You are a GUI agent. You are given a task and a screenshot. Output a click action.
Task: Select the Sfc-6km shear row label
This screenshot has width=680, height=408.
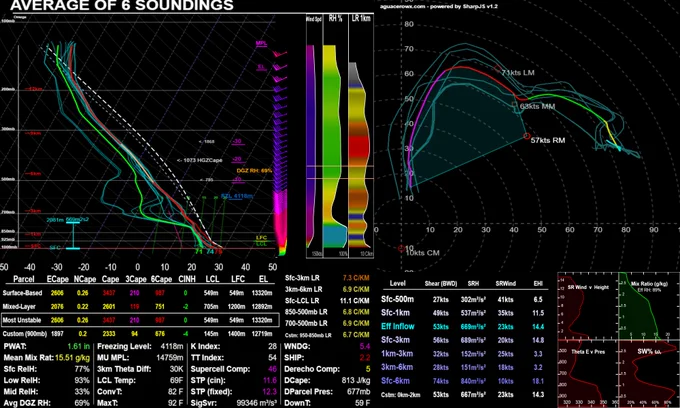point(395,381)
